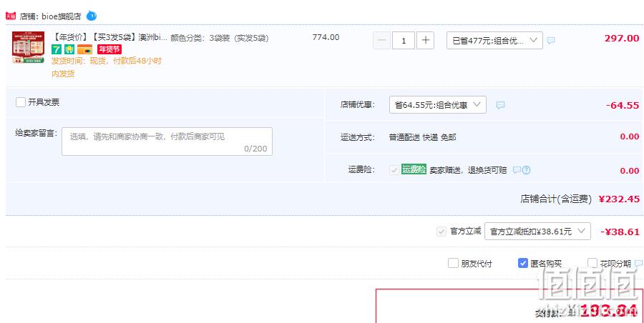Click the Tmall logo icon beside store name
644x323 pixels.
[10, 16]
